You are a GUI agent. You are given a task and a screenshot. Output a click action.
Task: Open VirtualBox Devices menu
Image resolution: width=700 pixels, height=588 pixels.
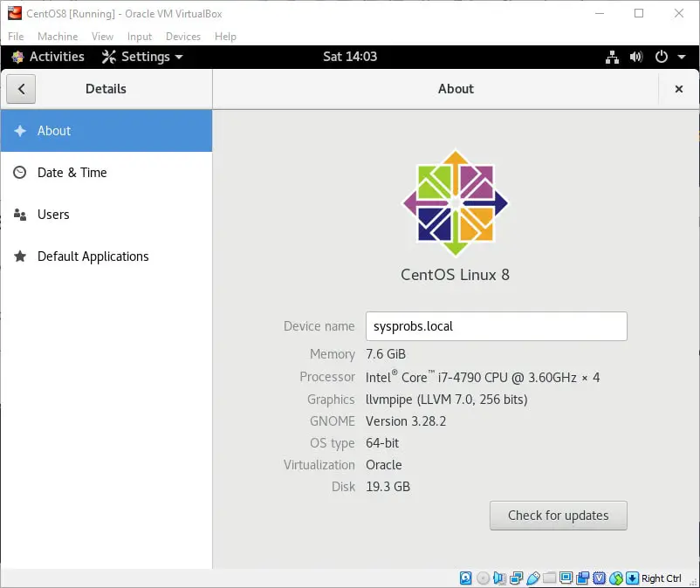click(x=183, y=37)
